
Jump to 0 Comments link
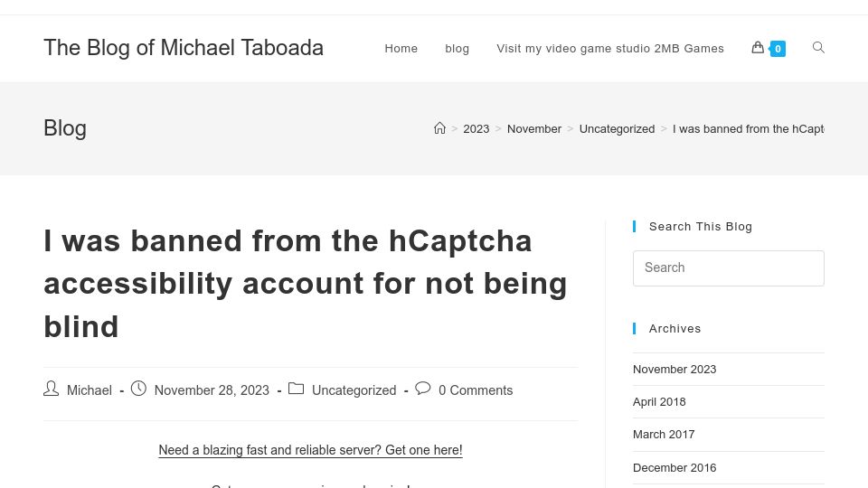(476, 390)
